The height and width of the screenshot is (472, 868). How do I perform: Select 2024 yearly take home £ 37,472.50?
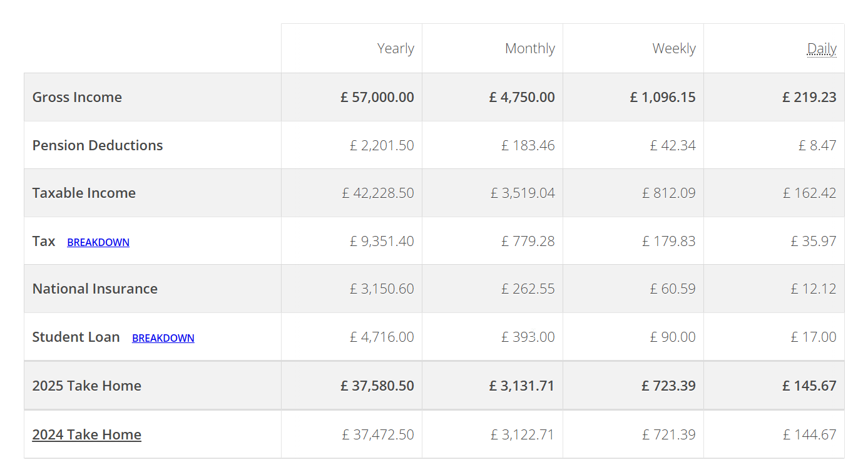point(378,434)
